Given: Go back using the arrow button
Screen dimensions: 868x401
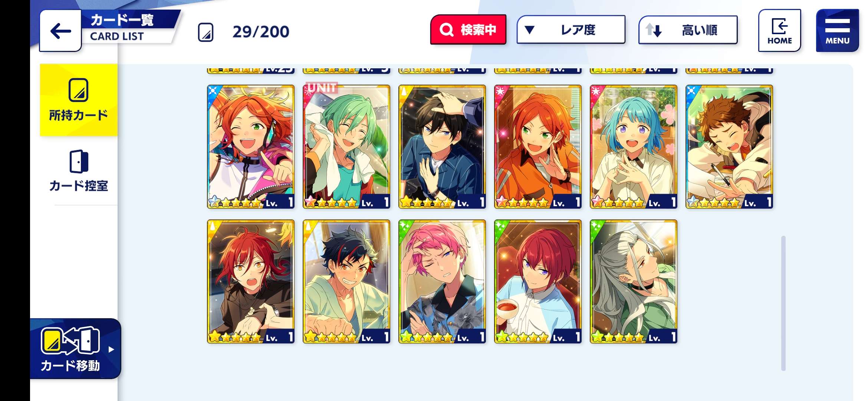Looking at the screenshot, I should pos(60,31).
